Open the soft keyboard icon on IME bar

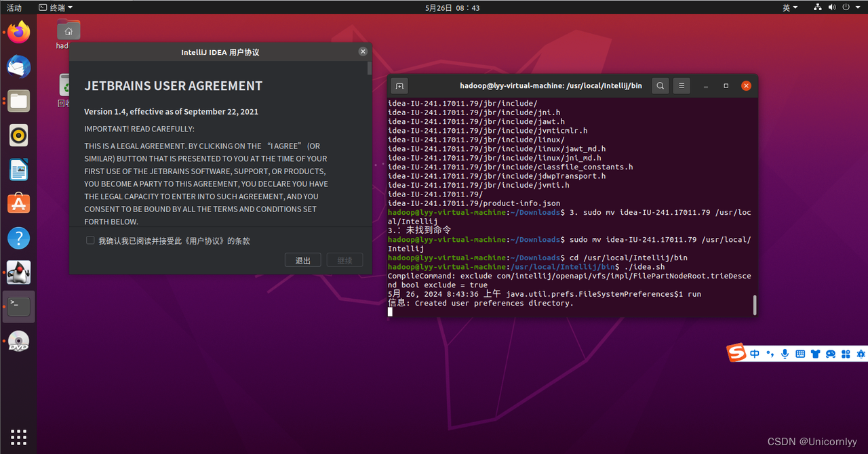[800, 354]
